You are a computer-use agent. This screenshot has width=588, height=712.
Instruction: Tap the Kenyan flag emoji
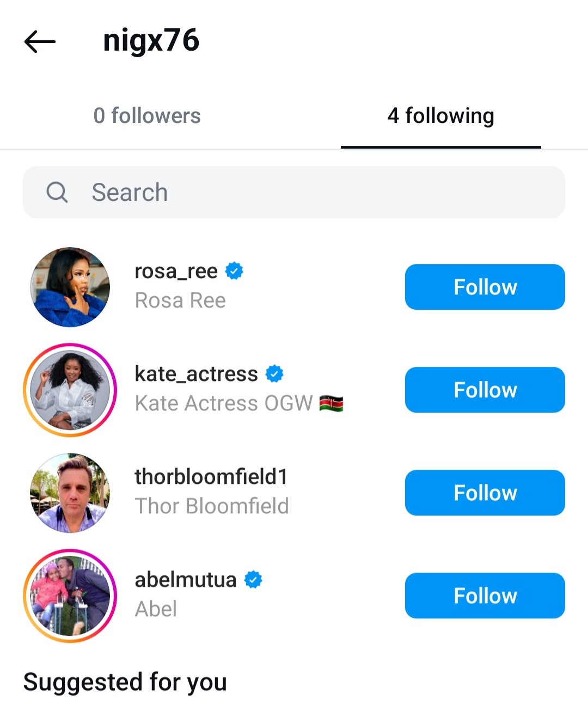click(331, 403)
